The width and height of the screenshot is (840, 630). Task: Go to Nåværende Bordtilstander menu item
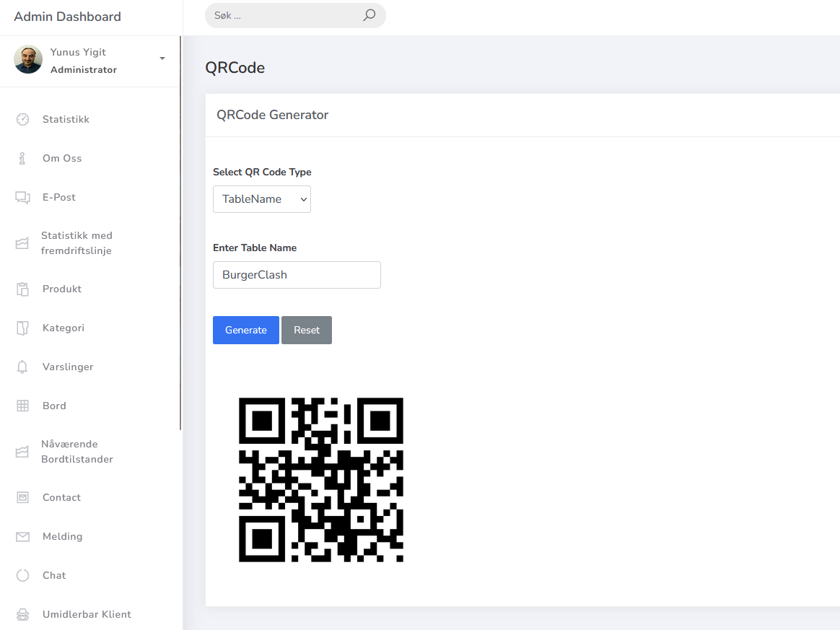pyautogui.click(x=76, y=452)
